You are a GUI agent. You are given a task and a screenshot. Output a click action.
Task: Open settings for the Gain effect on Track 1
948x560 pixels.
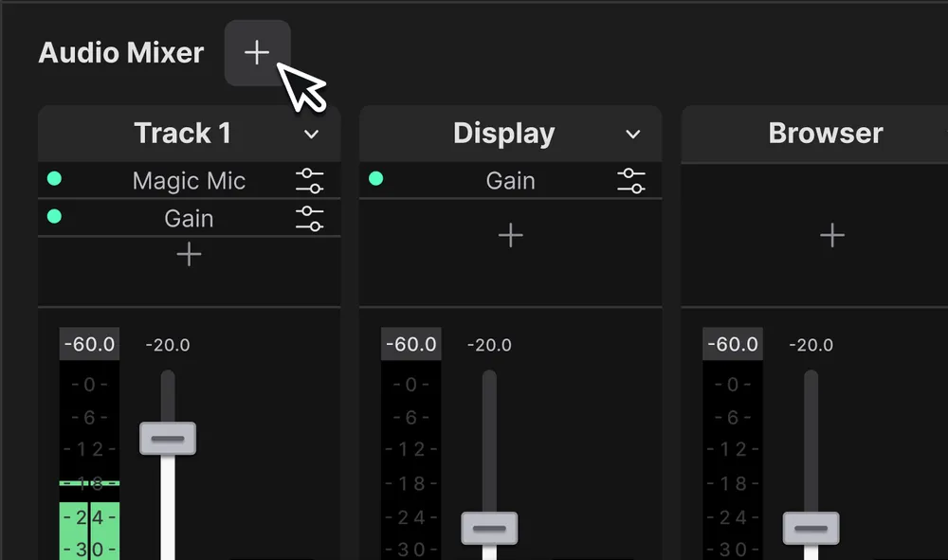pos(310,218)
